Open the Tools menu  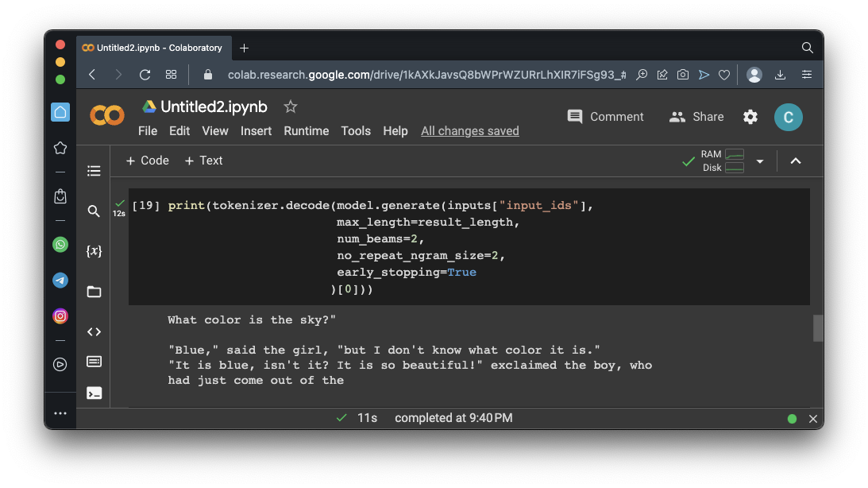356,131
